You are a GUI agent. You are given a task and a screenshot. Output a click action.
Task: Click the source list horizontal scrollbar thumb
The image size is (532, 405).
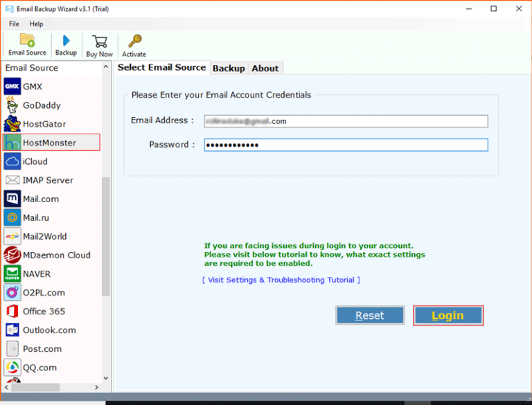[35, 387]
